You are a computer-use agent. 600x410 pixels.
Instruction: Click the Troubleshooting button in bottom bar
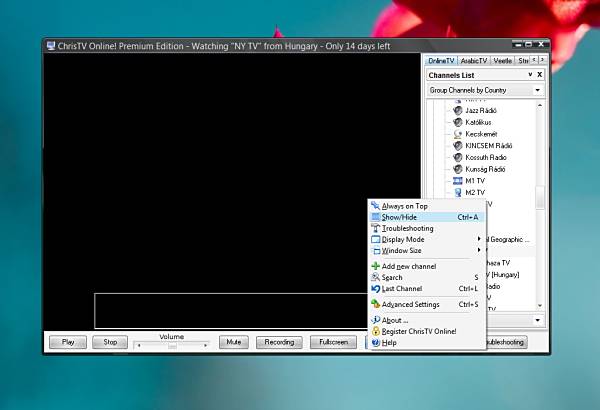(507, 342)
